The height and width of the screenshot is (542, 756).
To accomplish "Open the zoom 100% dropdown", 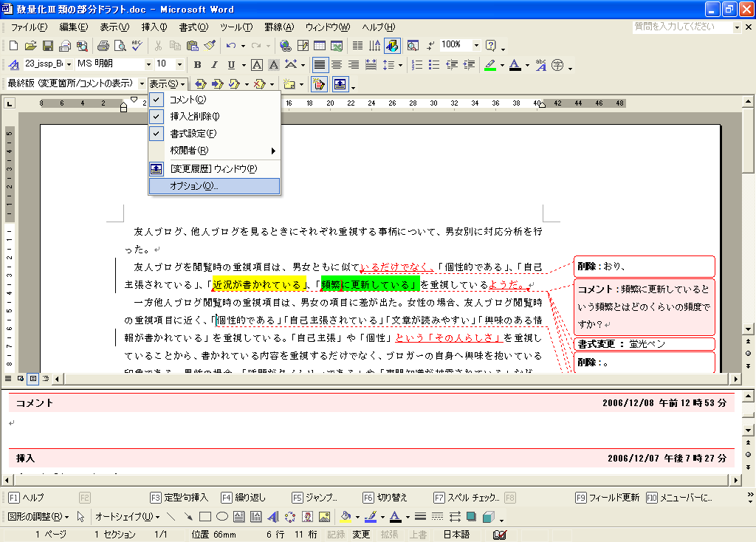I will (476, 46).
